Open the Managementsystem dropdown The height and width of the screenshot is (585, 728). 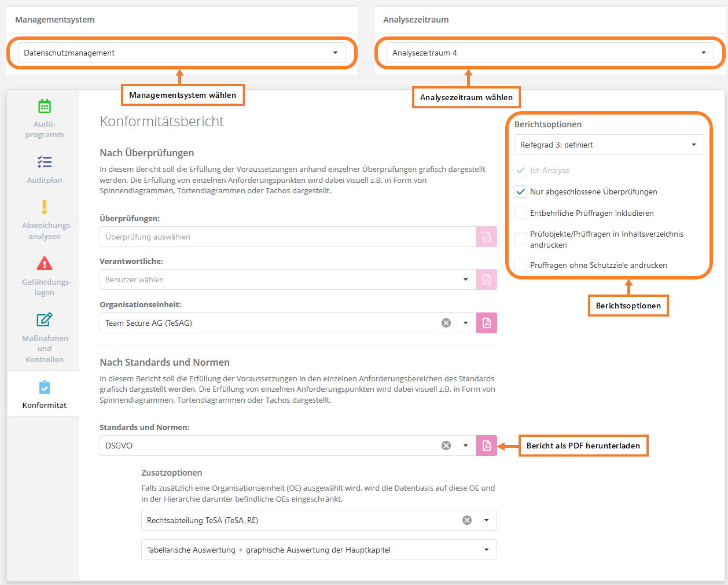(182, 53)
